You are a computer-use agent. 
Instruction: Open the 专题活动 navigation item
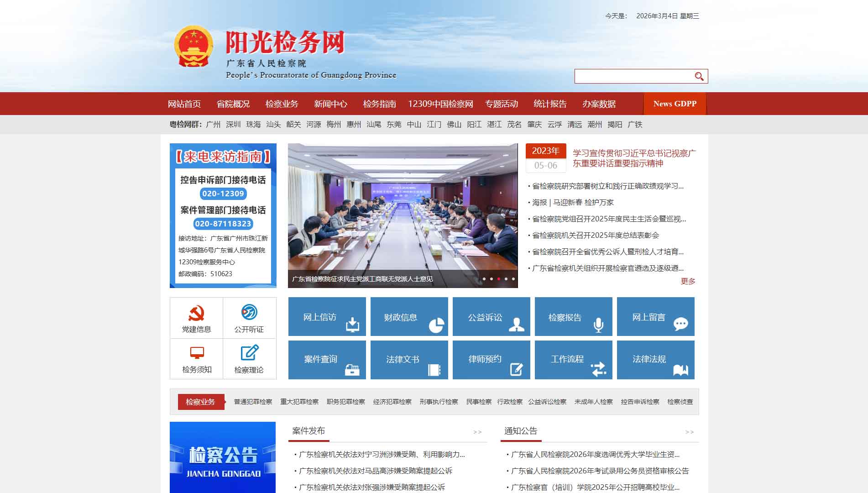click(x=502, y=104)
